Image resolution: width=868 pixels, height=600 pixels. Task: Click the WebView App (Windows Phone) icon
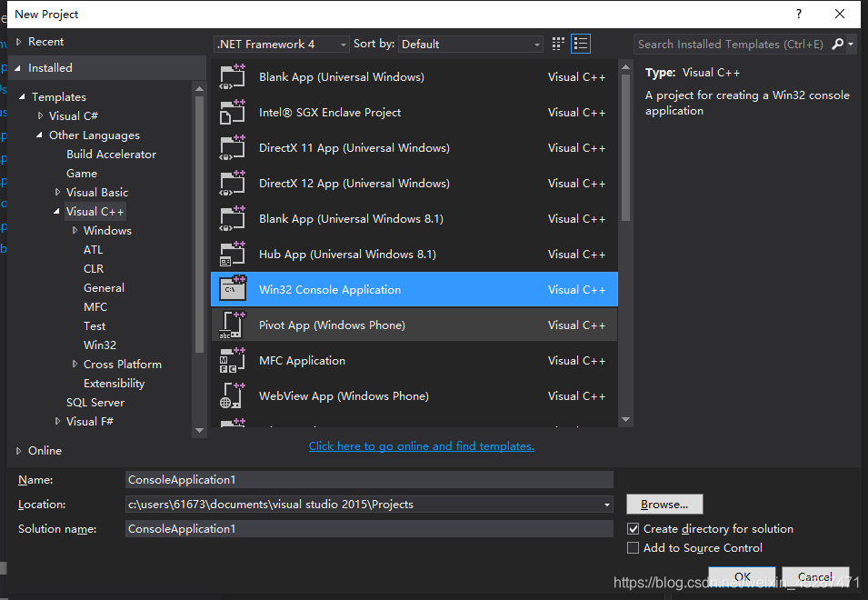click(x=233, y=395)
